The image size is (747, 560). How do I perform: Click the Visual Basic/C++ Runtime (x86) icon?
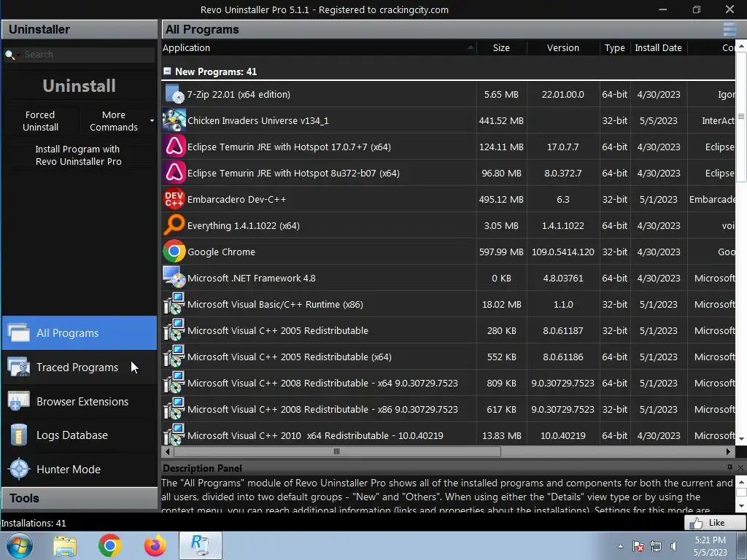click(x=174, y=304)
